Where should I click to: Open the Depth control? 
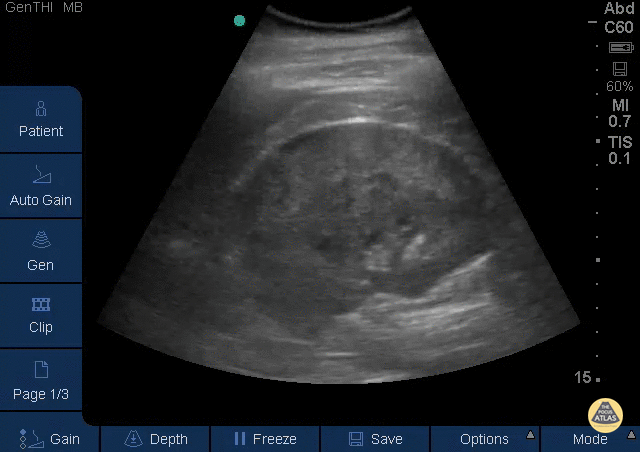click(x=156, y=439)
